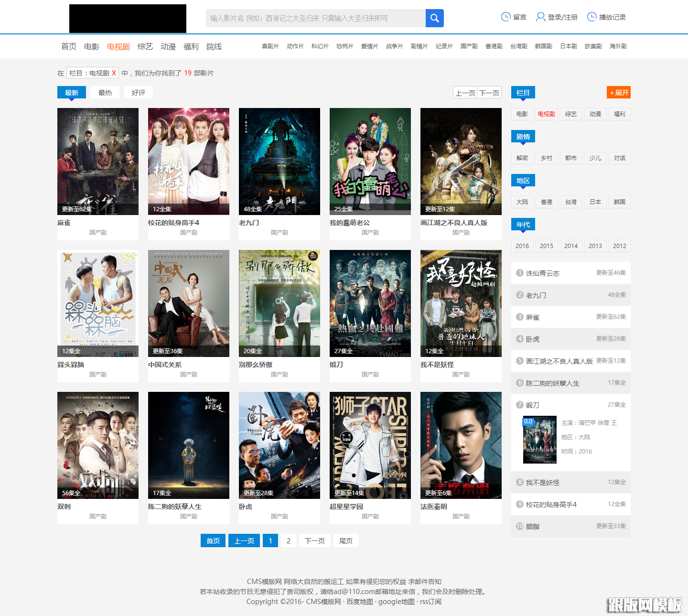Select the 都市 genre filter
Viewport: 688px width, 616px height.
pos(571,158)
